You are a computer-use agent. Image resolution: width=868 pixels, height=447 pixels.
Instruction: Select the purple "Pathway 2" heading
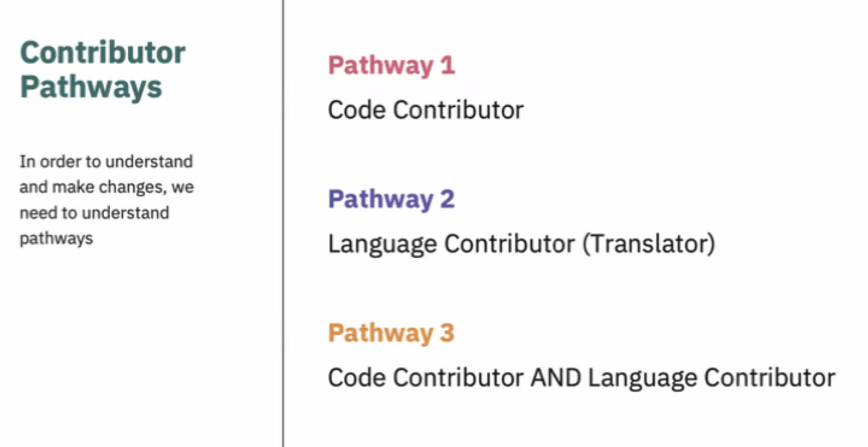391,199
